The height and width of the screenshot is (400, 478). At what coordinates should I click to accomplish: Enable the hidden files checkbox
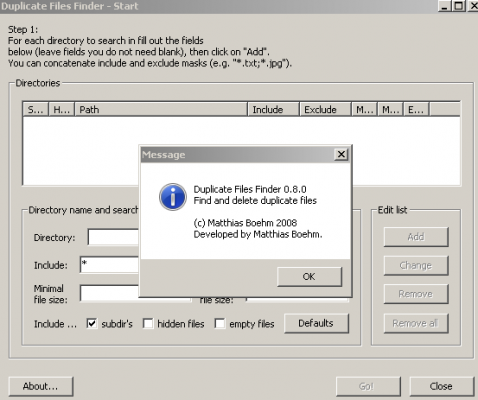[148, 323]
